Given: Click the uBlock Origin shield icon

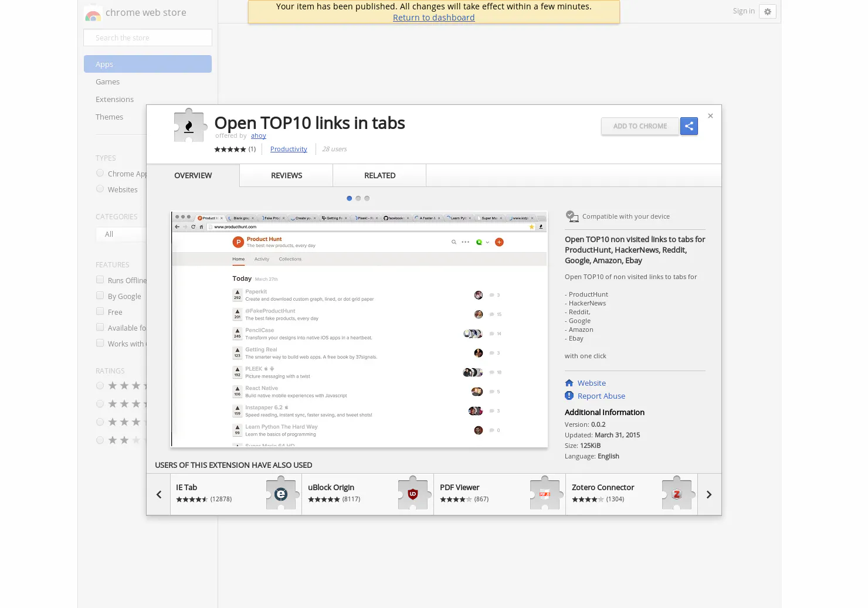Looking at the screenshot, I should (413, 493).
